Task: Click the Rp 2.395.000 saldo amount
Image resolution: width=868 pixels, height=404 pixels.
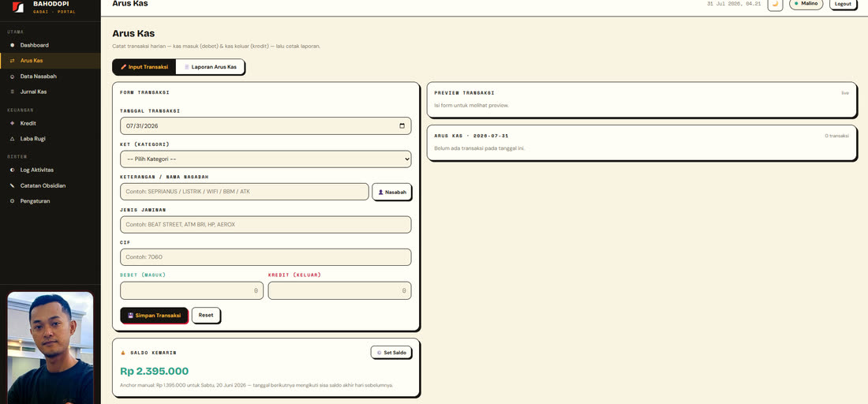Action: pyautogui.click(x=155, y=372)
